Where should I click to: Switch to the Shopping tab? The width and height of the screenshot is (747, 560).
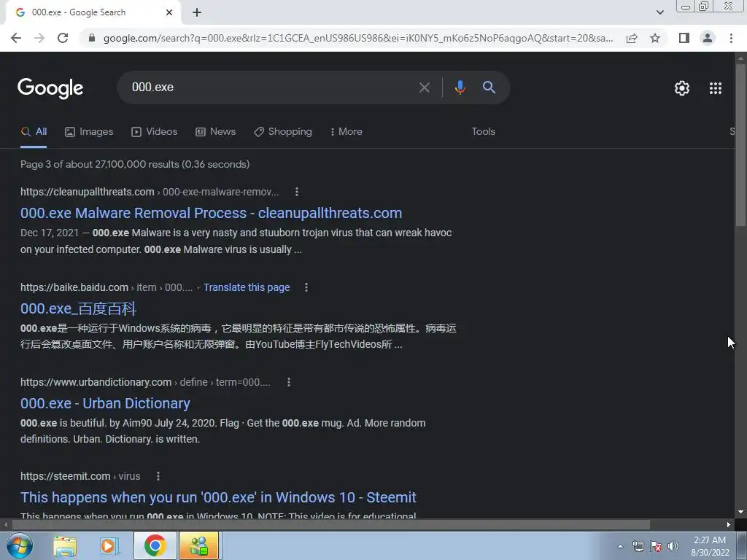283,132
